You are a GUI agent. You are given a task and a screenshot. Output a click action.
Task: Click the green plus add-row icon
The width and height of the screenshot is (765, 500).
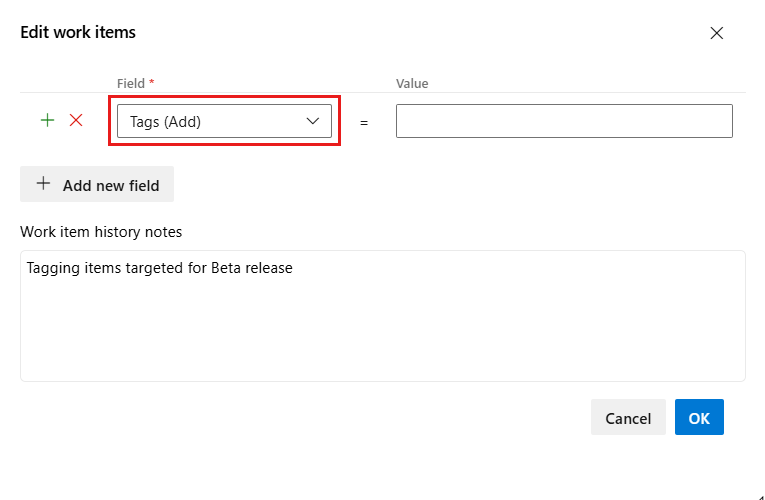click(x=47, y=120)
